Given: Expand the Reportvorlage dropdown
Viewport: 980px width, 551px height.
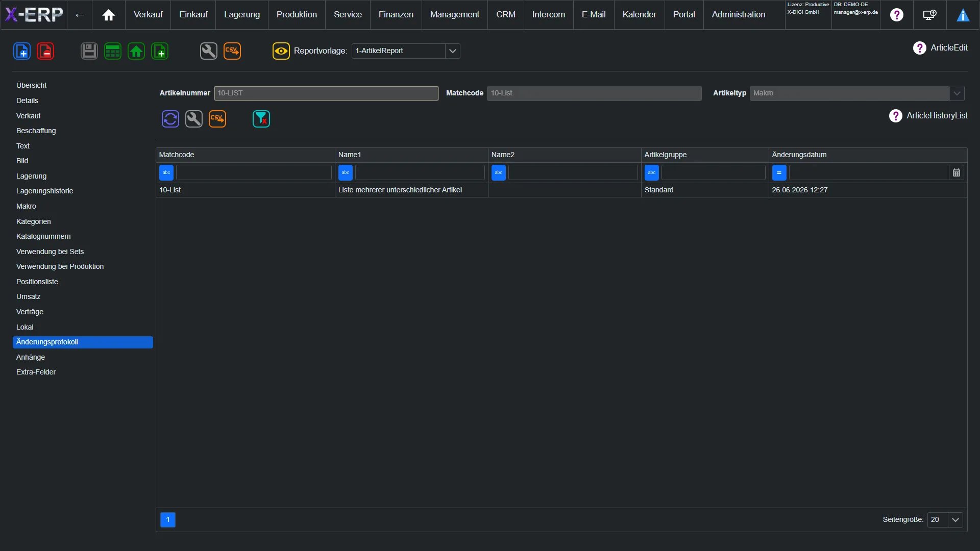Looking at the screenshot, I should tap(453, 51).
